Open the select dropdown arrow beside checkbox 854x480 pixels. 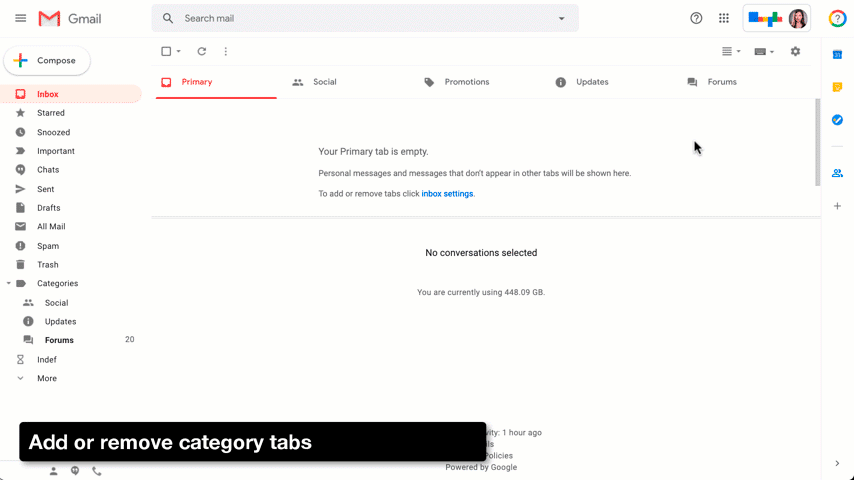[x=179, y=51]
